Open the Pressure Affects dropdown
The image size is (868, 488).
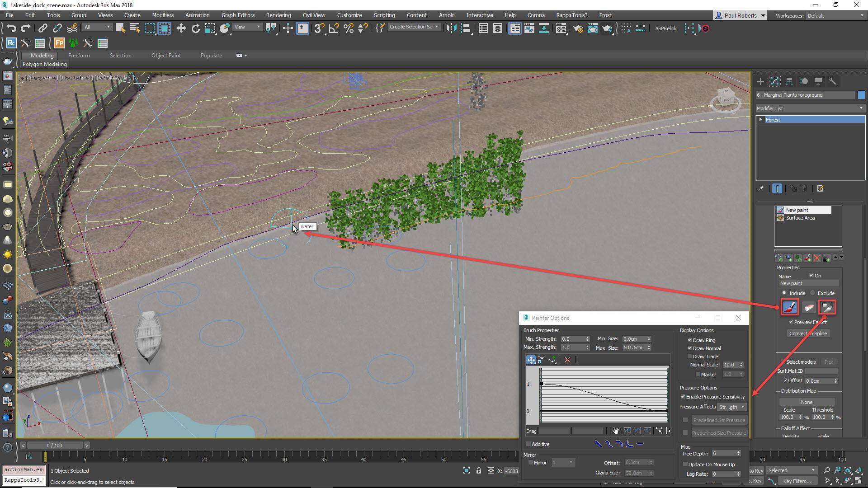731,407
